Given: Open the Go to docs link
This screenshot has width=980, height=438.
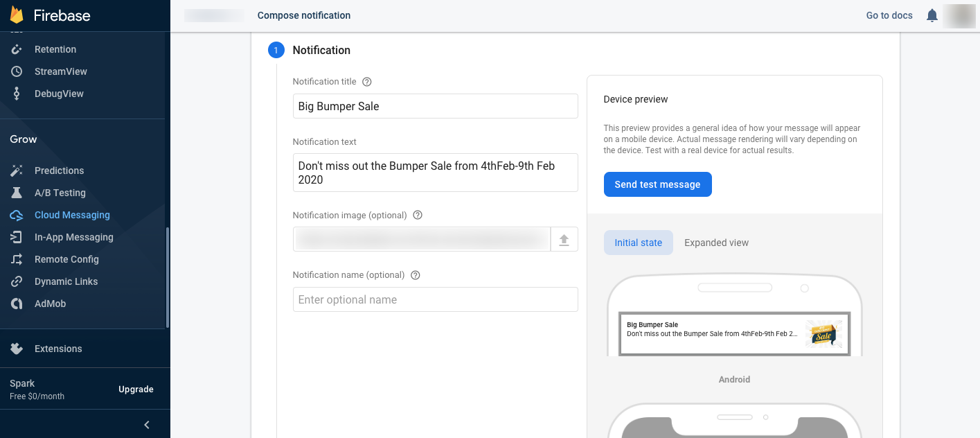Looking at the screenshot, I should [x=889, y=15].
